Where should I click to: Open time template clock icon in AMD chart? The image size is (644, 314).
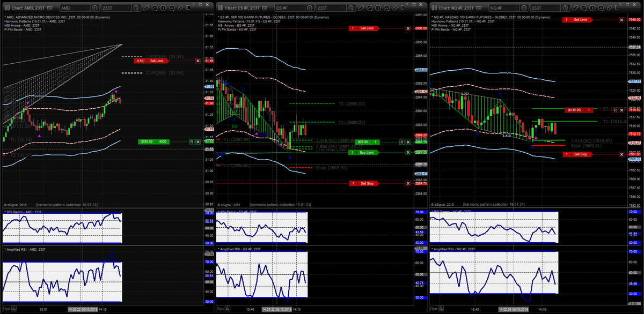(136, 8)
